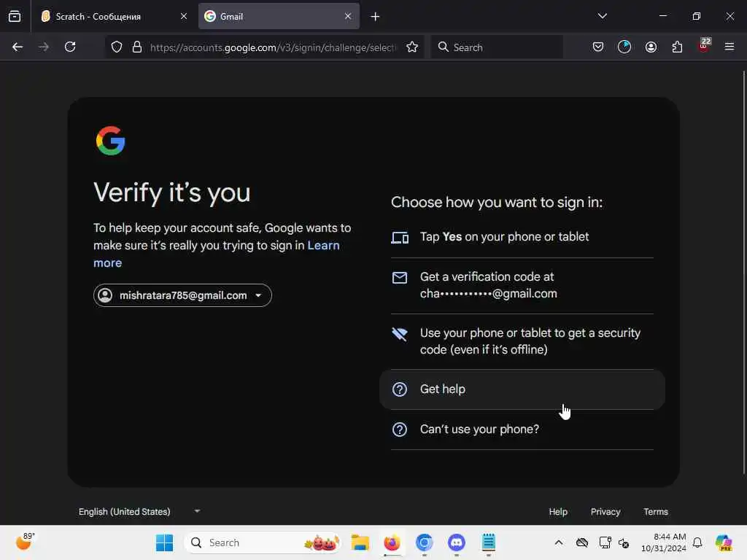The image size is (747, 560).
Task: Click the muted volume tray icon
Action: 624,542
